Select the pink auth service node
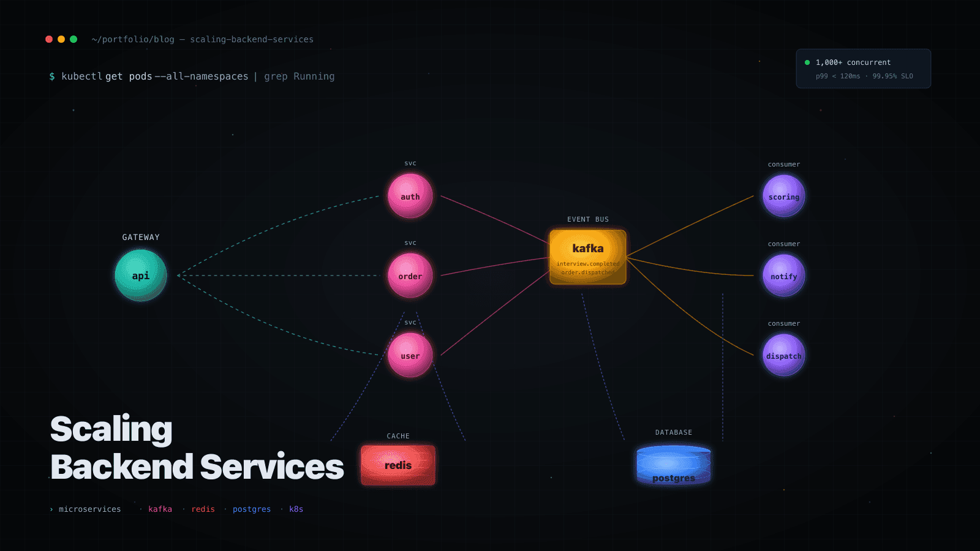Screen dimensions: 980x551 pyautogui.click(x=410, y=196)
